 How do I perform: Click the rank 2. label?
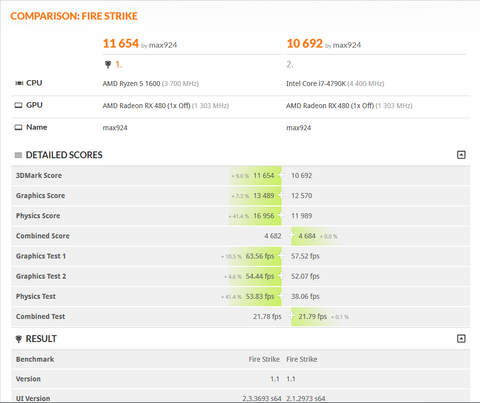click(290, 64)
